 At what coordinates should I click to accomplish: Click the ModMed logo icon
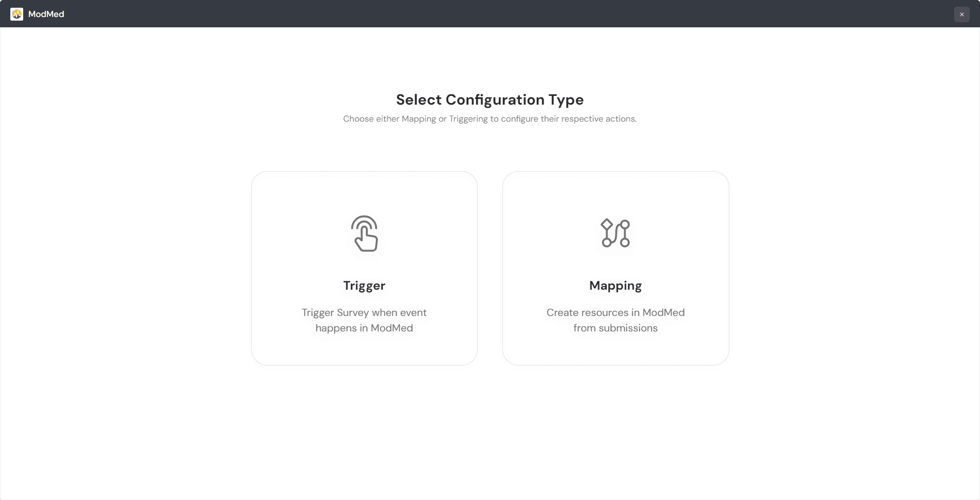17,14
